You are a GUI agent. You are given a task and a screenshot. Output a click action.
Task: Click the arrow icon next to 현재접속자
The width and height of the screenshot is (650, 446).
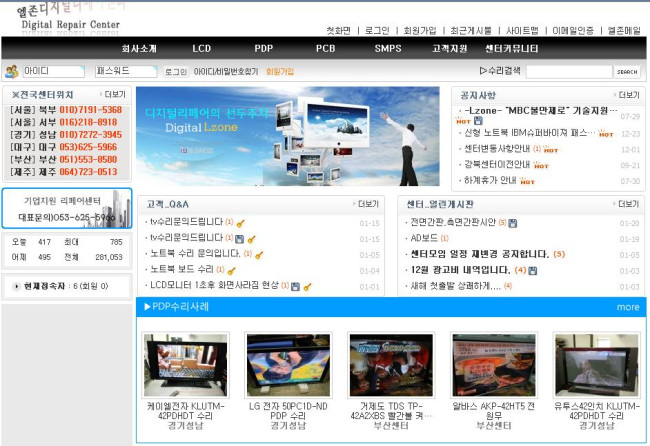15,286
